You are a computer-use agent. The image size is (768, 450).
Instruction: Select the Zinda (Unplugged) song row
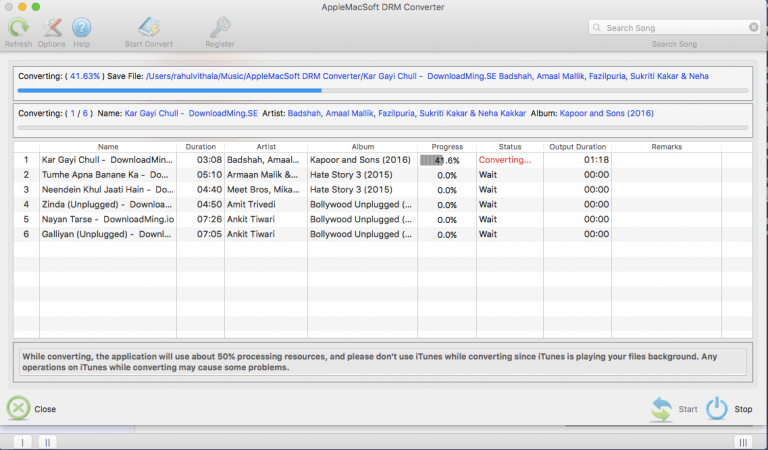coord(383,204)
